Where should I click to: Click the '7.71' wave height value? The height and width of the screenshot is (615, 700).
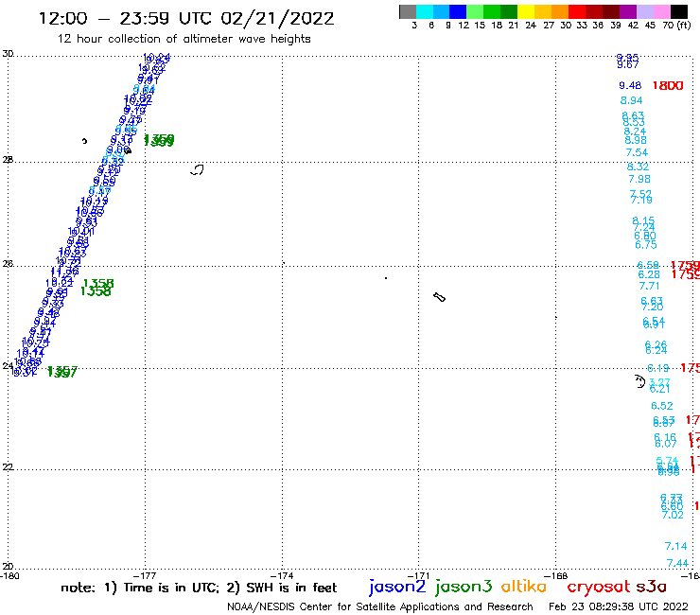[649, 286]
